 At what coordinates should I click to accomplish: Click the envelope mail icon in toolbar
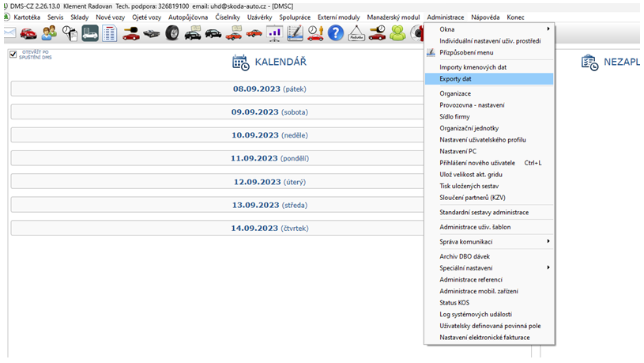(9, 33)
